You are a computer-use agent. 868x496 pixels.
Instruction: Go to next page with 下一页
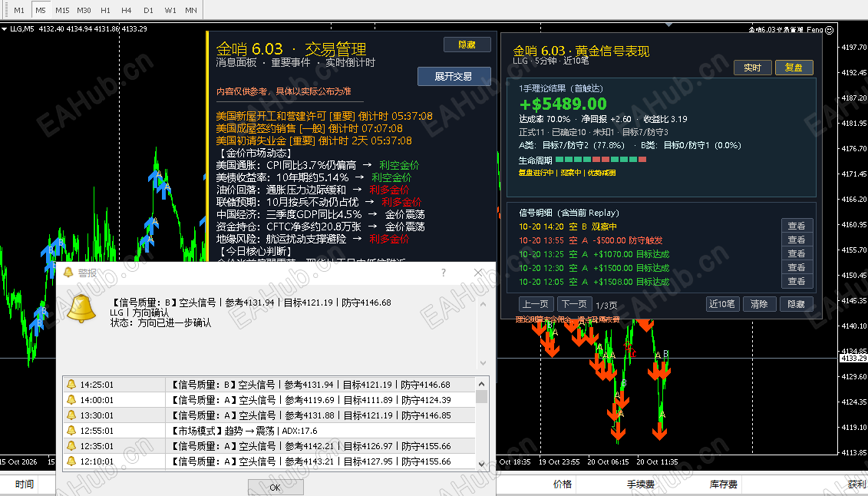574,304
